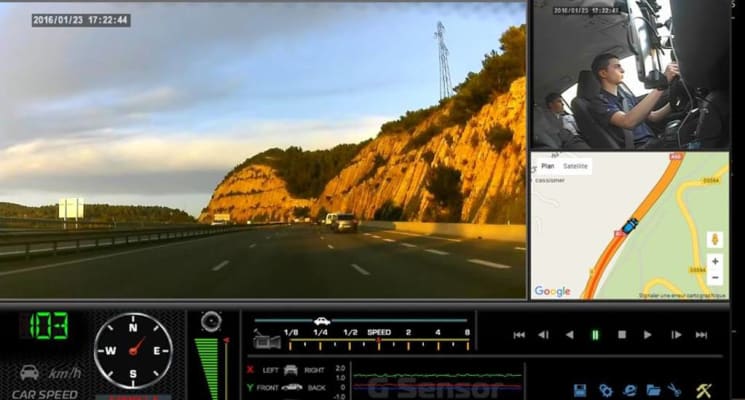Set playback speed to 8
The image size is (745, 400).
(467, 333)
